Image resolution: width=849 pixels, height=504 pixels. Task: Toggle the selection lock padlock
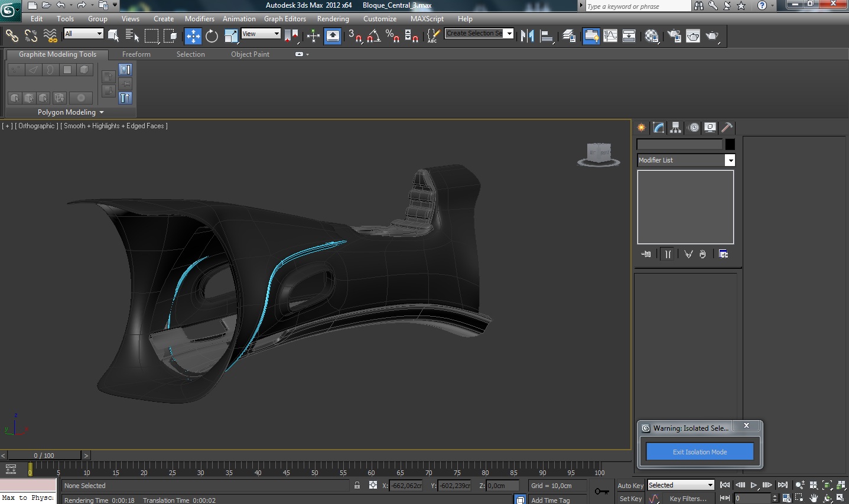click(x=357, y=485)
